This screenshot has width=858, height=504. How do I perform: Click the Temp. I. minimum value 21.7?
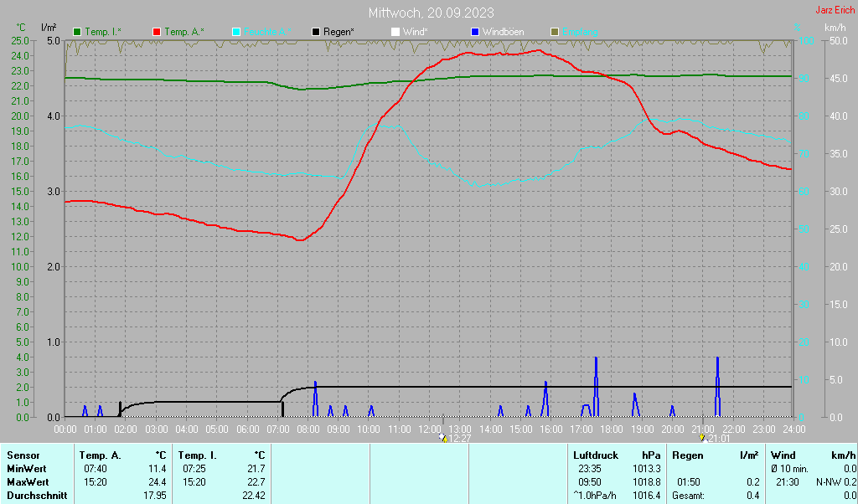coord(256,469)
